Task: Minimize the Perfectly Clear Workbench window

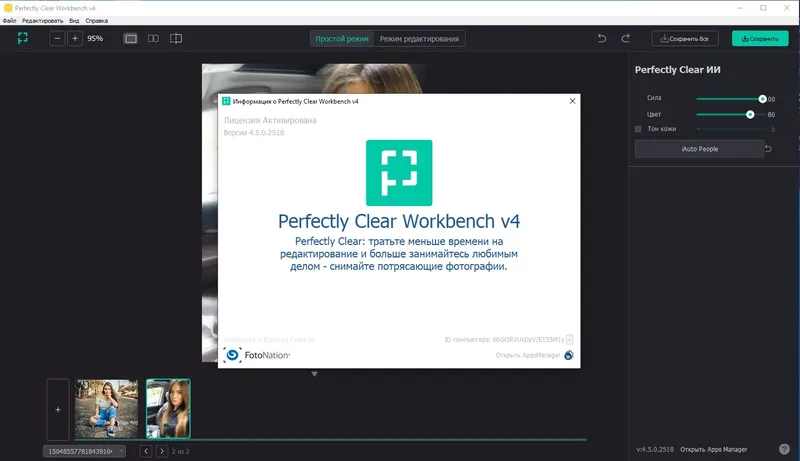Action: coord(740,8)
